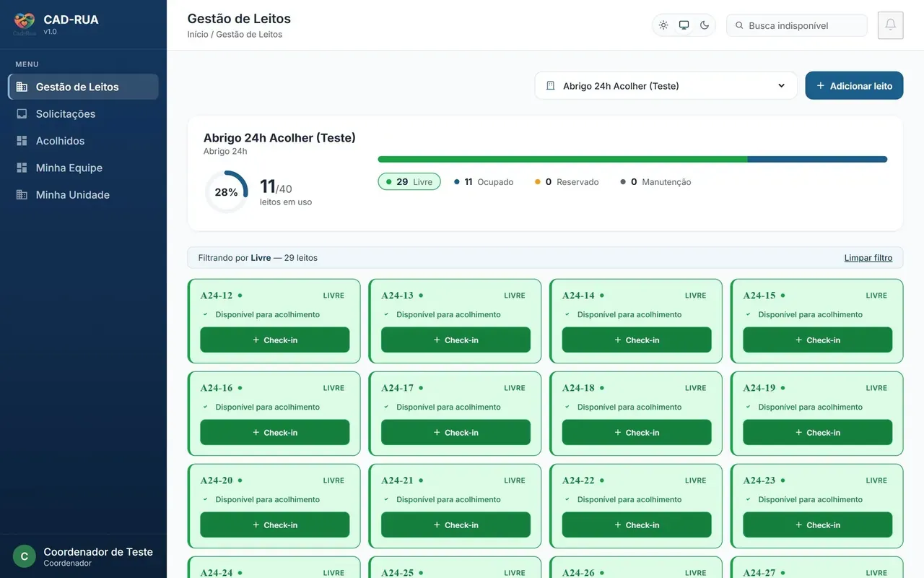The height and width of the screenshot is (578, 924).
Task: Switch to light theme sun icon
Action: pos(663,25)
